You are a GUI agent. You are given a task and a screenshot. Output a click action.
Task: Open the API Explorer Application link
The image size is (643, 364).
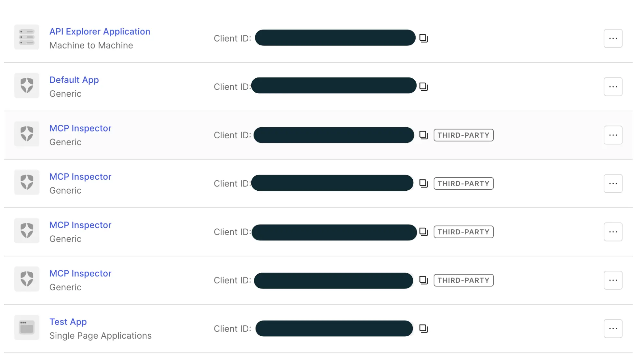[x=100, y=31]
